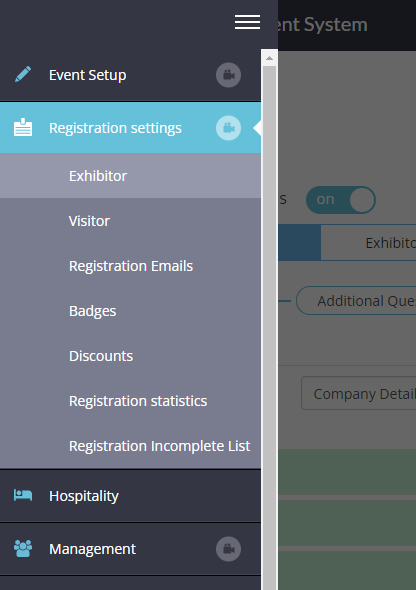Expand the Management menu section
This screenshot has width=416, height=590.
[x=130, y=549]
